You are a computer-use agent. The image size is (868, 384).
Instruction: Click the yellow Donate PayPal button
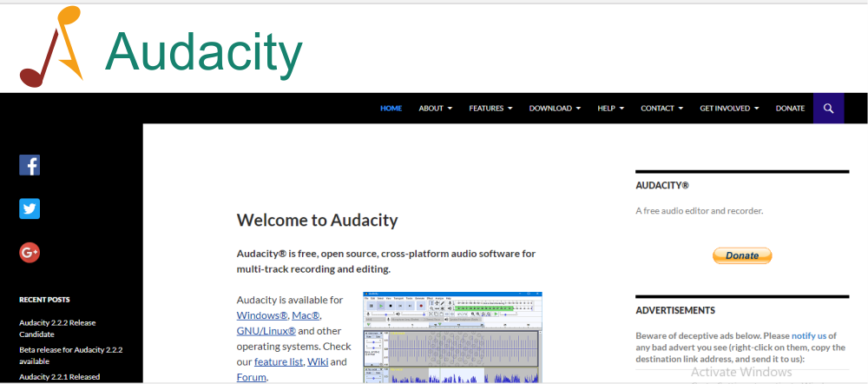742,255
